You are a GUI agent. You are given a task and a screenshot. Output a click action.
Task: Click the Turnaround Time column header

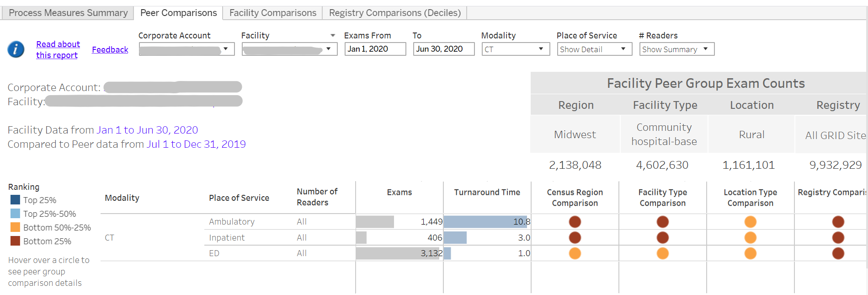487,193
